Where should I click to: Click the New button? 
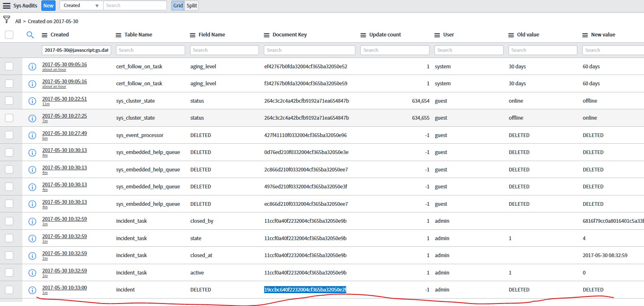(x=48, y=6)
